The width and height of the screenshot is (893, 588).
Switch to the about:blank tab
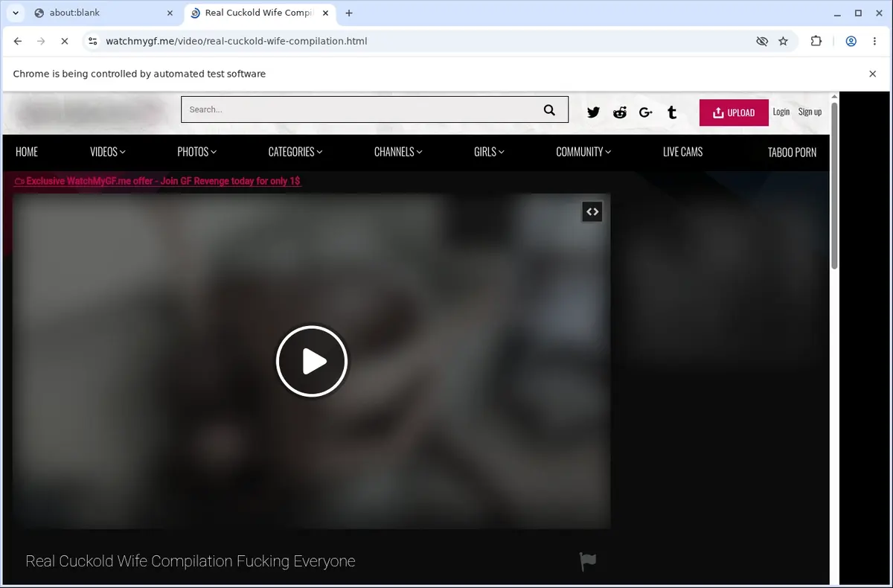pos(103,13)
